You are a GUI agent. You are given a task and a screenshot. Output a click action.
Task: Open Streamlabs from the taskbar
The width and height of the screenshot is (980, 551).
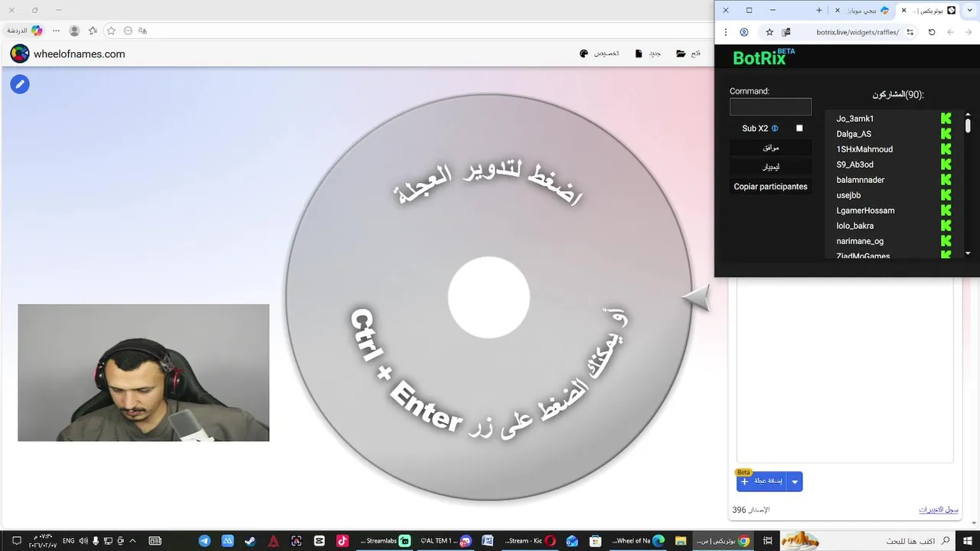tap(385, 540)
